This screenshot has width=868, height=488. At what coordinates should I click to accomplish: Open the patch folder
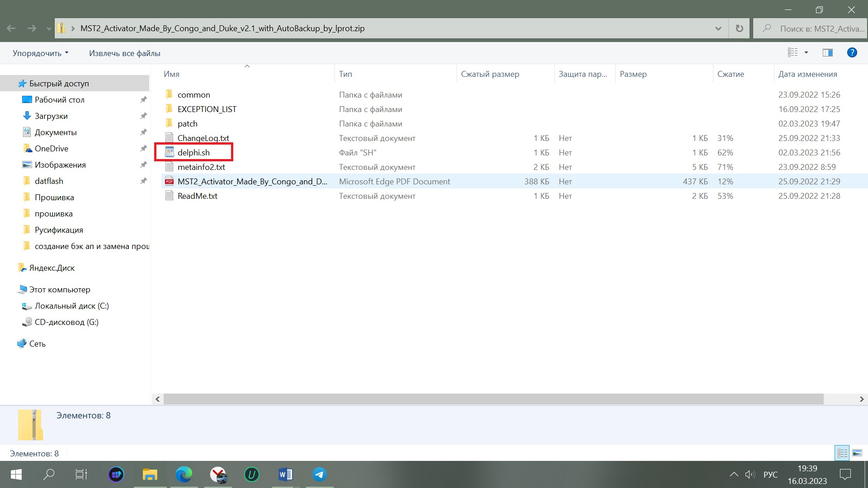pos(187,123)
